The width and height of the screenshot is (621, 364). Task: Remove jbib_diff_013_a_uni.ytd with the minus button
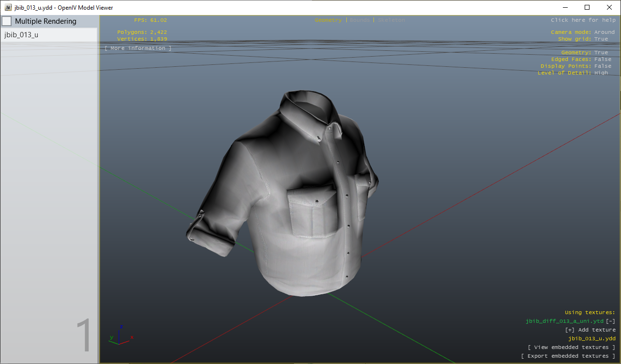point(611,321)
